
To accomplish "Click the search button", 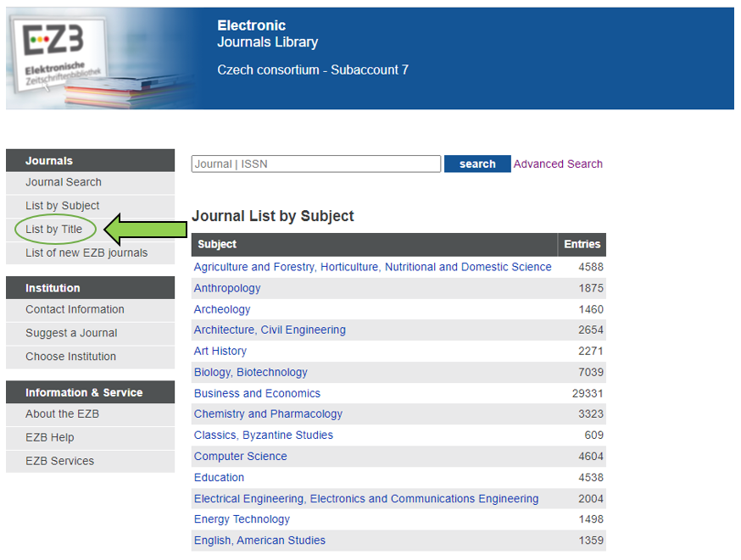I will [x=477, y=164].
